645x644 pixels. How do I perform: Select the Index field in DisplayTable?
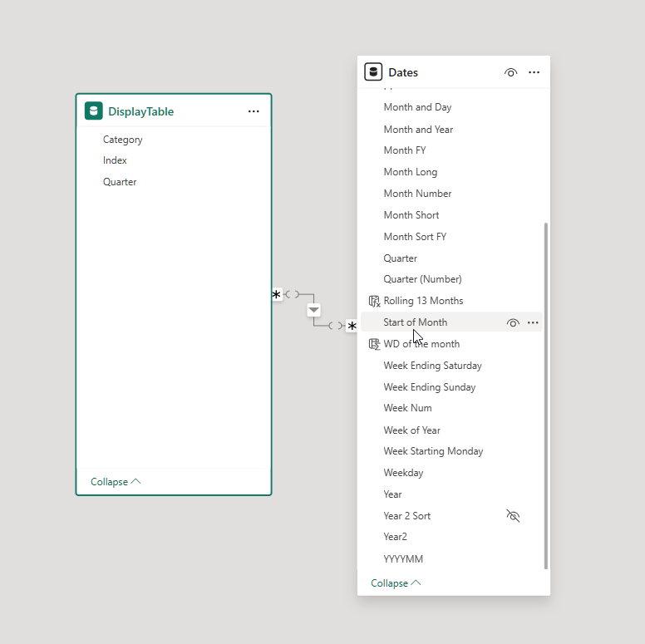coord(115,160)
